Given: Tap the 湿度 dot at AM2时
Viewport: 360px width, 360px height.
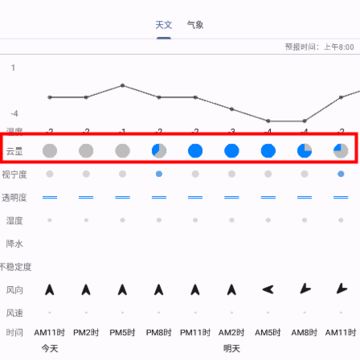Looking at the screenshot, I should (x=232, y=220).
